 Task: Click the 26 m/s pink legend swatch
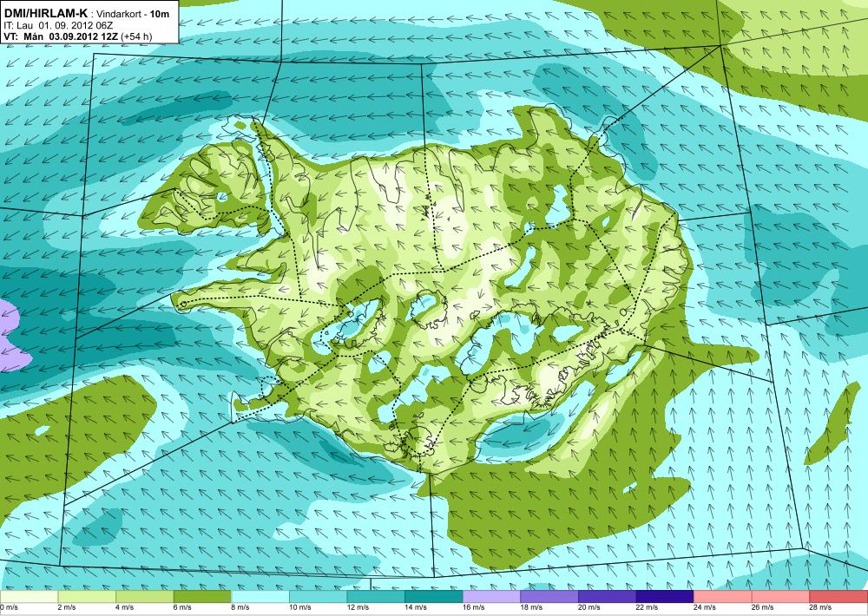[x=780, y=597]
